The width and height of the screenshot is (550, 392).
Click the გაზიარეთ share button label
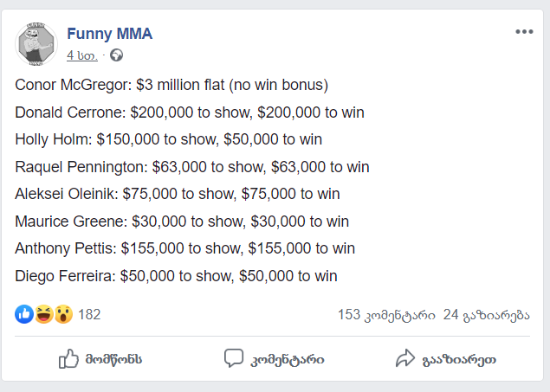point(459,359)
